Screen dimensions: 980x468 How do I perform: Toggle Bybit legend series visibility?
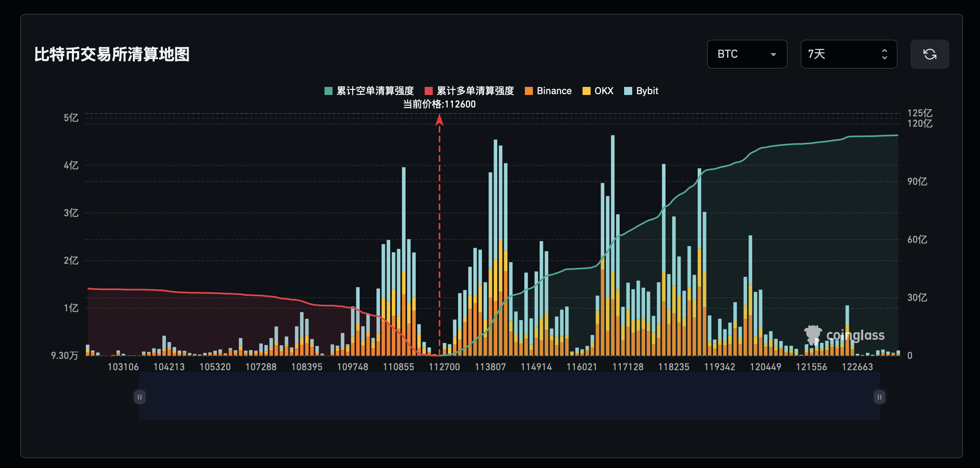pos(641,91)
